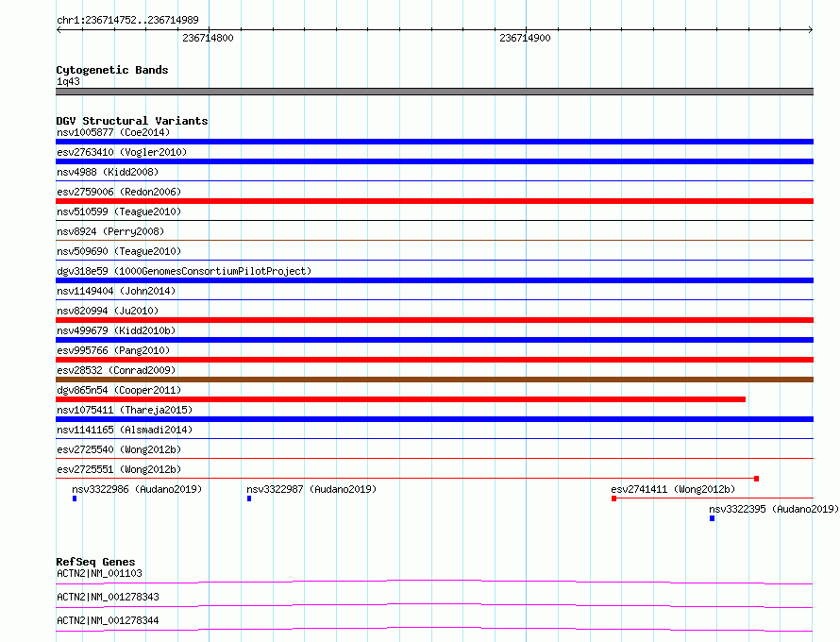This screenshot has width=840, height=642.
Task: Open the dgv865n54 (Cooper2011) label
Action: [x=119, y=390]
